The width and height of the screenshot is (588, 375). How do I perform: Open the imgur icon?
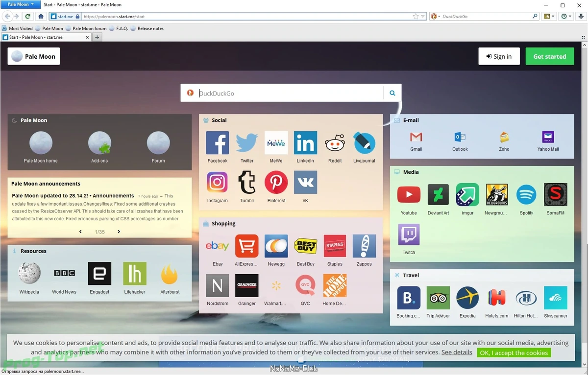(x=467, y=195)
